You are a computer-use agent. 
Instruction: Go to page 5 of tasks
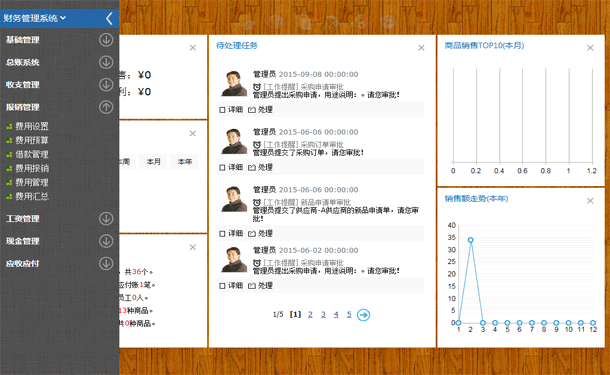(349, 314)
